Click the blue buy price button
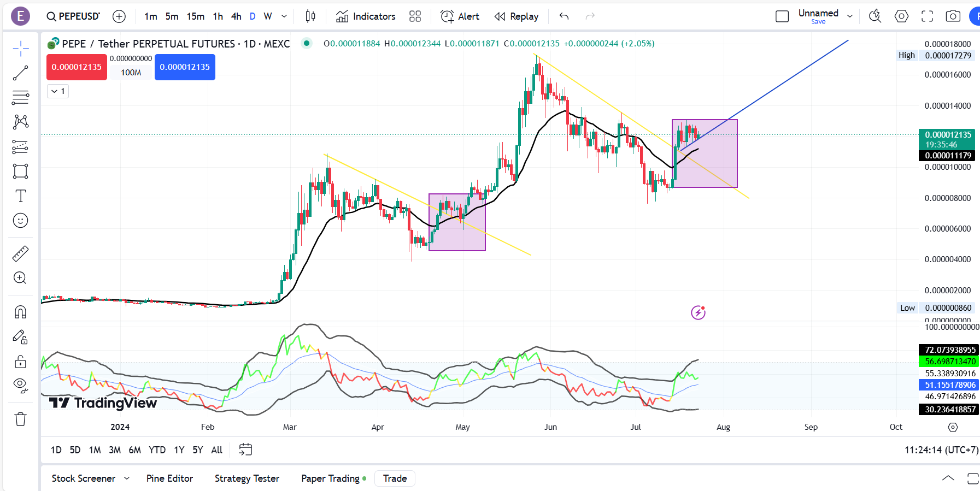This screenshot has width=980, height=491. [x=185, y=67]
